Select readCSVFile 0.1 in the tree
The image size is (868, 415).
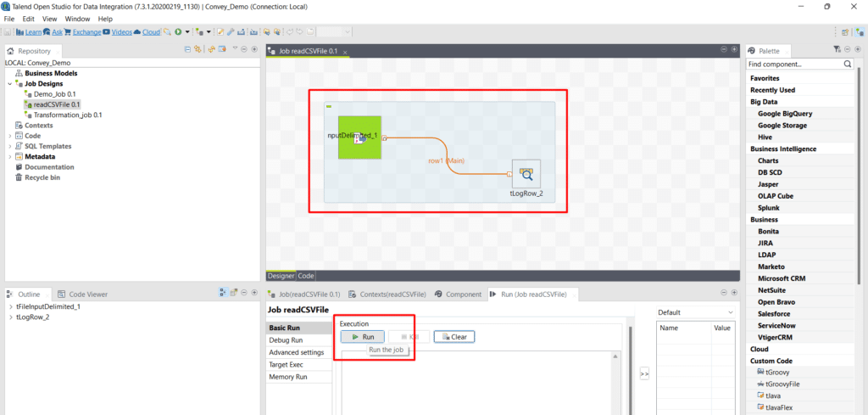(57, 104)
